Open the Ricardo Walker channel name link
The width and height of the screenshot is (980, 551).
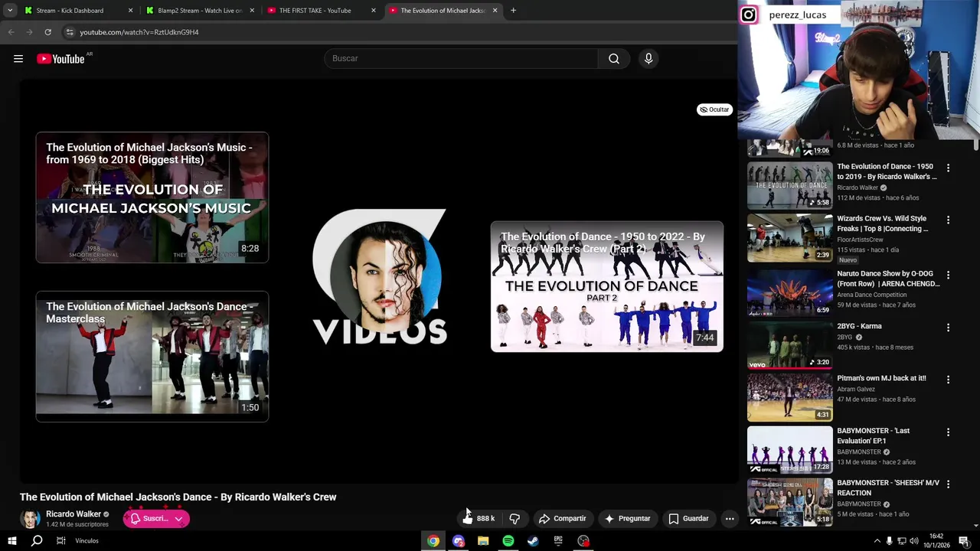coord(73,514)
